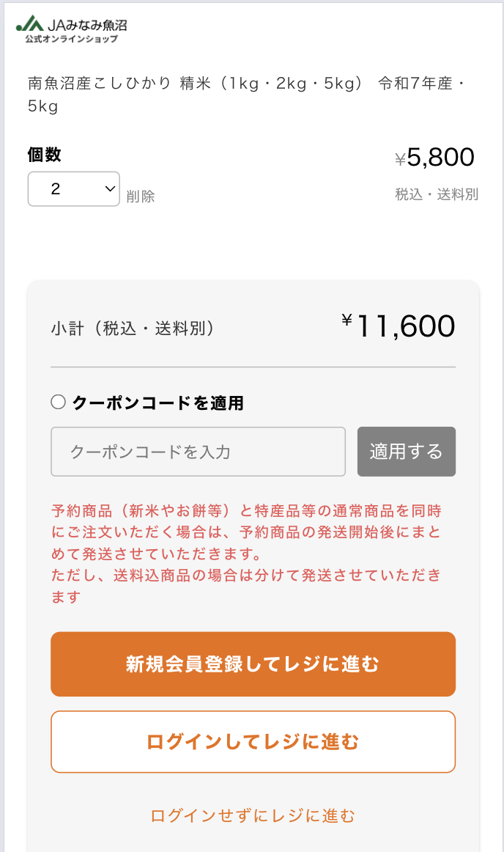The image size is (504, 852).
Task: Open ログインせずにレジに進む guest checkout link
Action: 252,815
